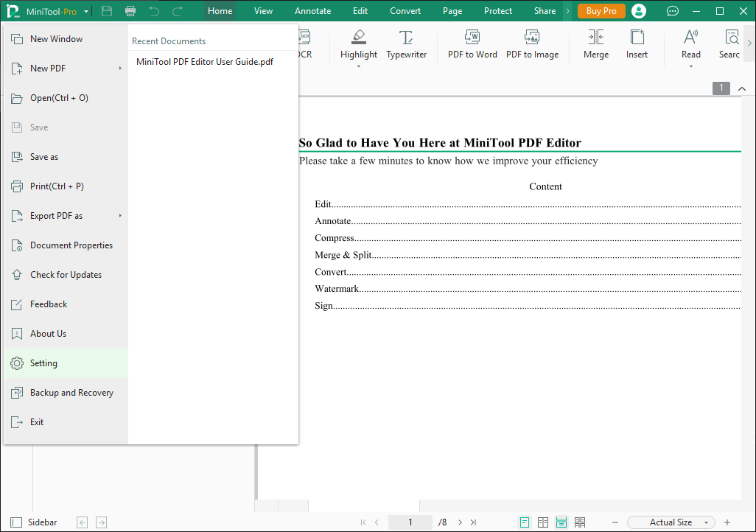Switch to two-page view mode
756x532 pixels.
[543, 522]
